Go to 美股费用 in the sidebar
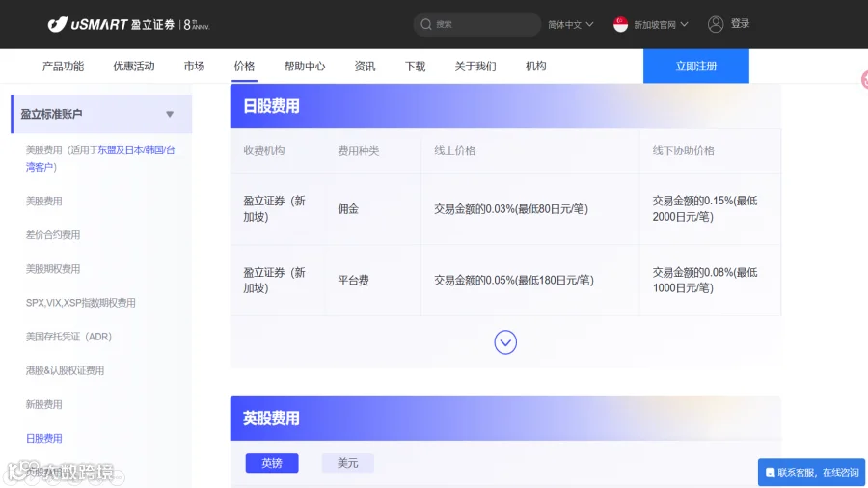This screenshot has width=868, height=488. click(43, 201)
